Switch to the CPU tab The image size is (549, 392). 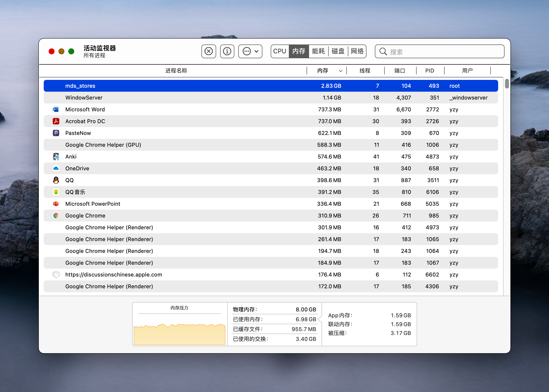pos(280,51)
